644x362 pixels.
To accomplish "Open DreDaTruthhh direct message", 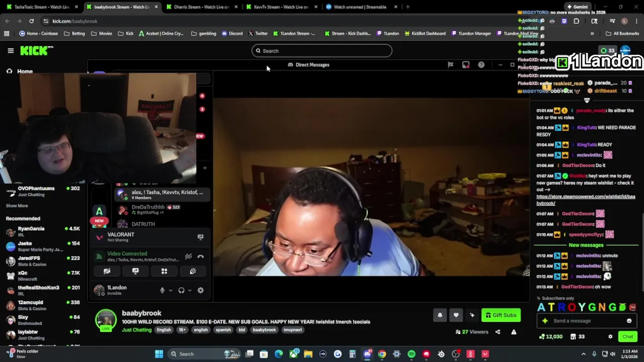I will tap(162, 209).
